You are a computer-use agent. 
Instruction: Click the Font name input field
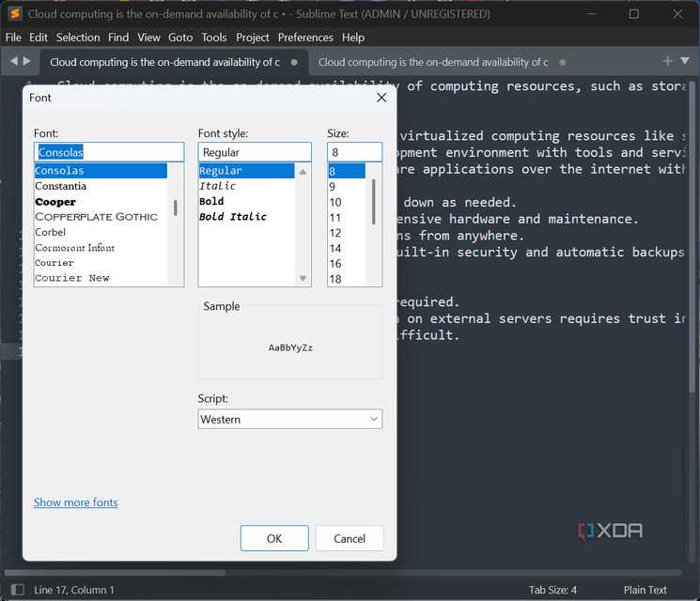[109, 152]
